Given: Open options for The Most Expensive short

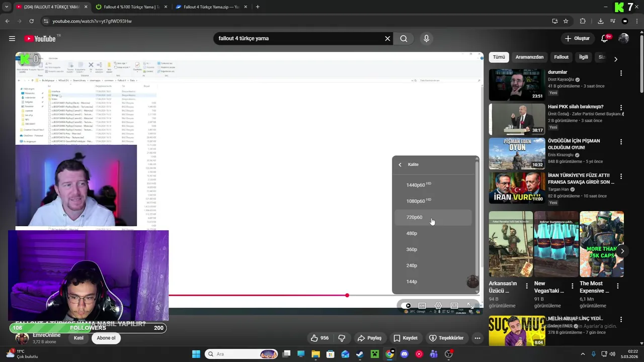Looking at the screenshot, I should 617,286.
